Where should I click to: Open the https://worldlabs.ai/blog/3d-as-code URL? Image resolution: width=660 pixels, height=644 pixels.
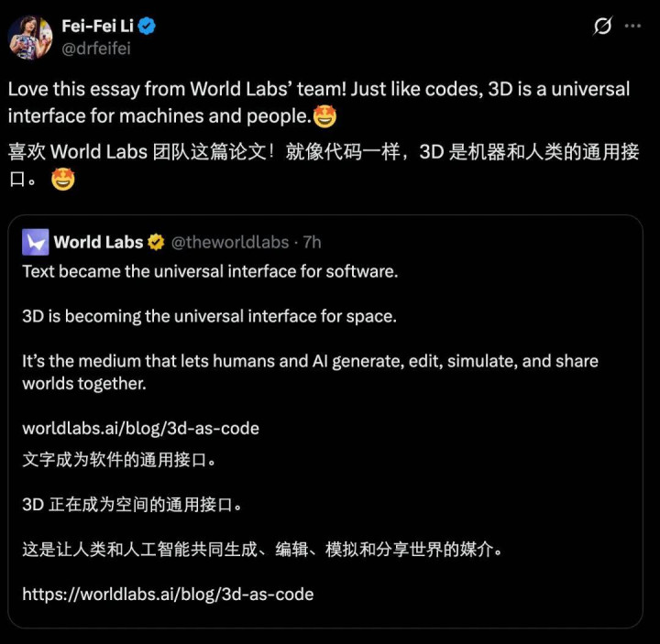pos(168,594)
